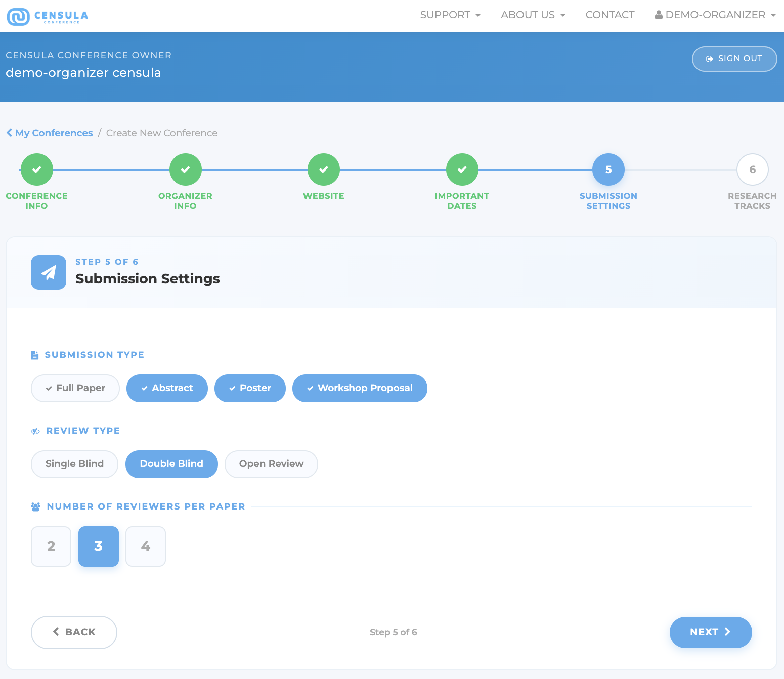Click the Review Type eye icon
This screenshot has height=679, width=784.
coord(35,431)
